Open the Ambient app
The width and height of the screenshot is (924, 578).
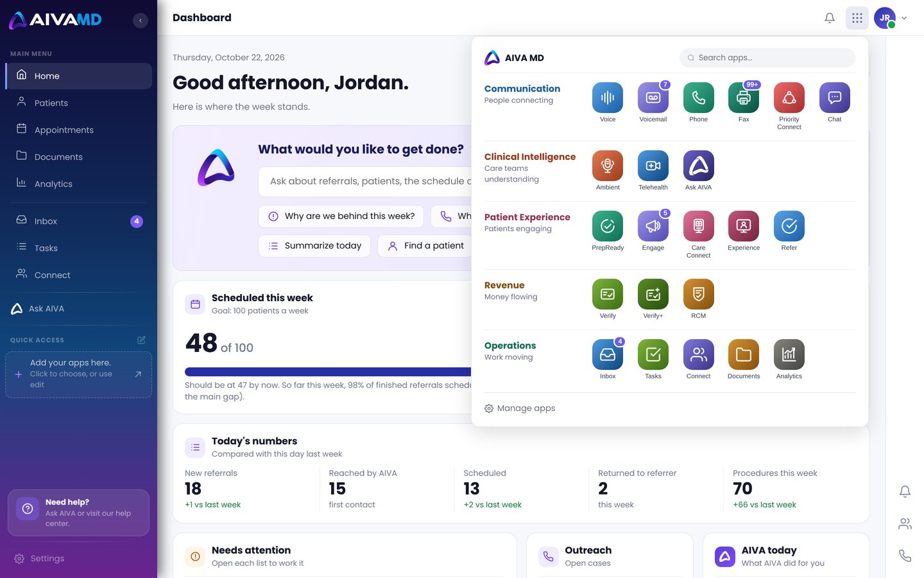[607, 166]
